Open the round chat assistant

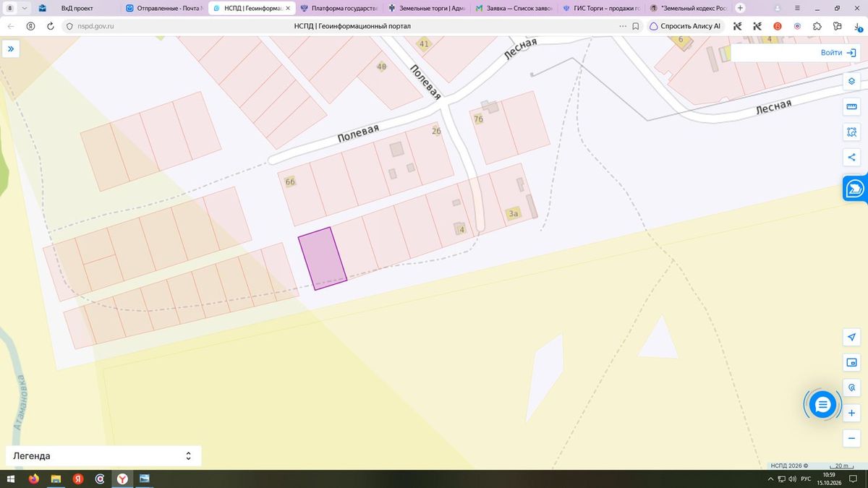pos(822,405)
